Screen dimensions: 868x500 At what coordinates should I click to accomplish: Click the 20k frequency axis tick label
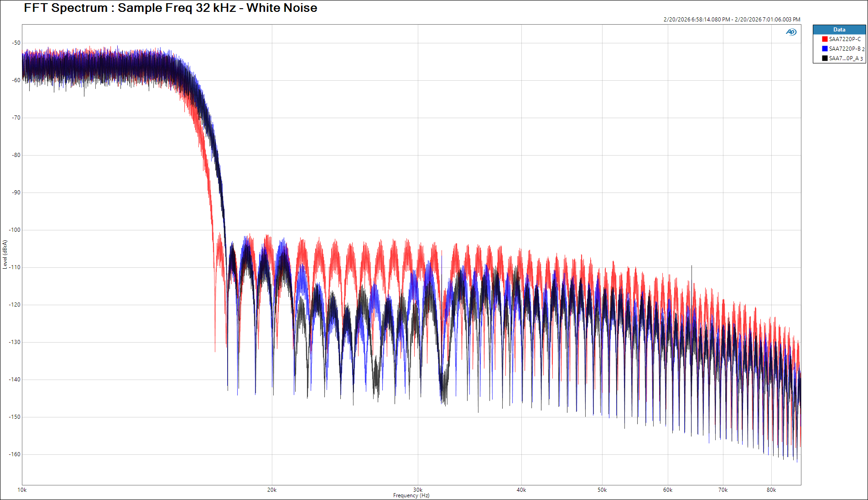click(x=272, y=490)
